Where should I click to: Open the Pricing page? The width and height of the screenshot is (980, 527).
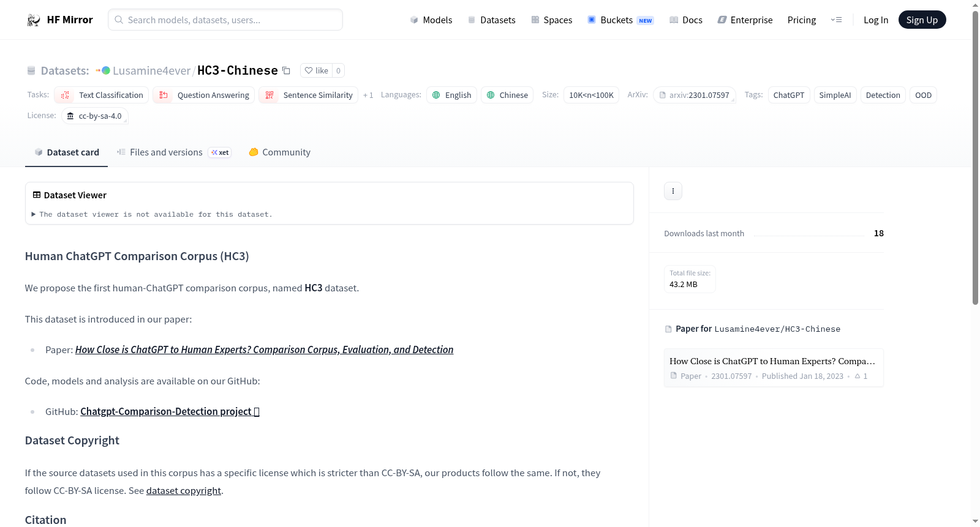[802, 20]
